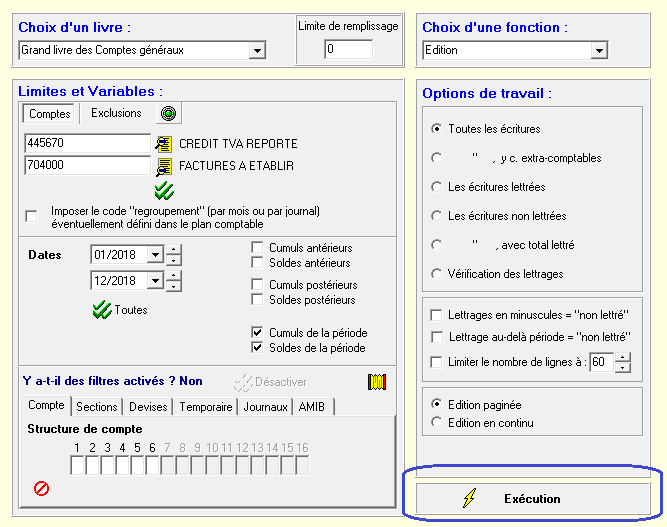This screenshot has height=527, width=667.
Task: Select 'Les écritures lettrées' radio option
Action: pos(436,187)
